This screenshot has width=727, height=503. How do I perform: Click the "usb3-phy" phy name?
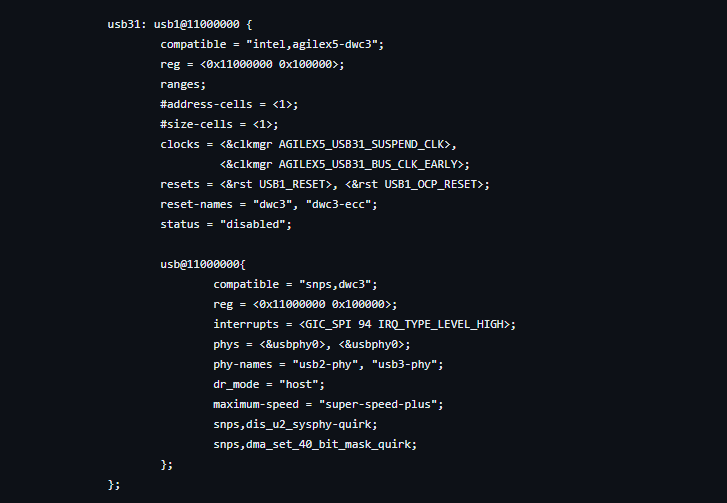point(411,364)
